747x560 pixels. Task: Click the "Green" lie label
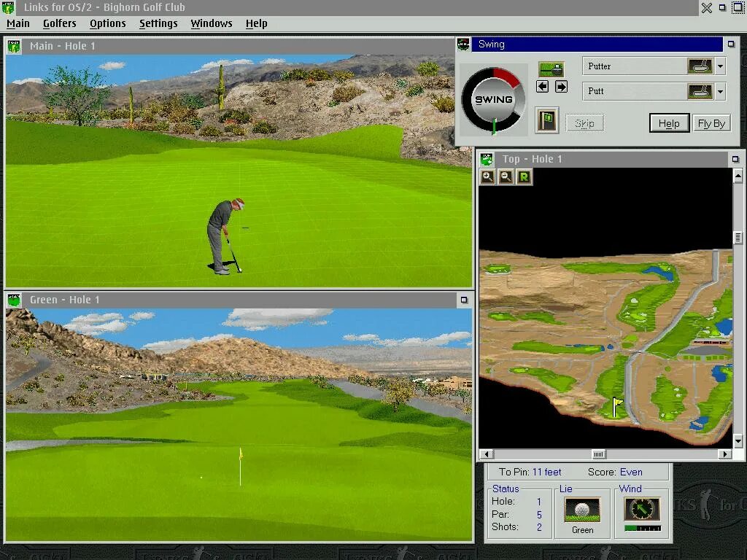(x=583, y=530)
